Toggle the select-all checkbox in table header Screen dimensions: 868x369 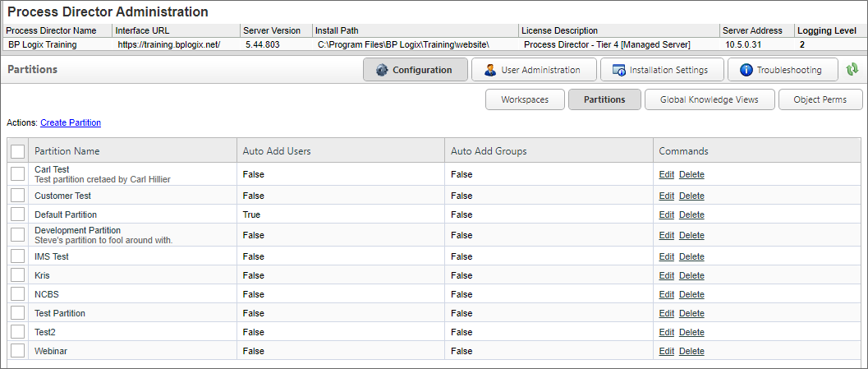(x=17, y=151)
